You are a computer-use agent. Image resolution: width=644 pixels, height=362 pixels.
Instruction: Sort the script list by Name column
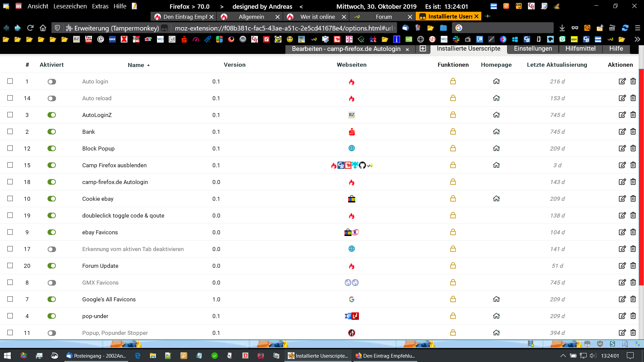tap(136, 65)
